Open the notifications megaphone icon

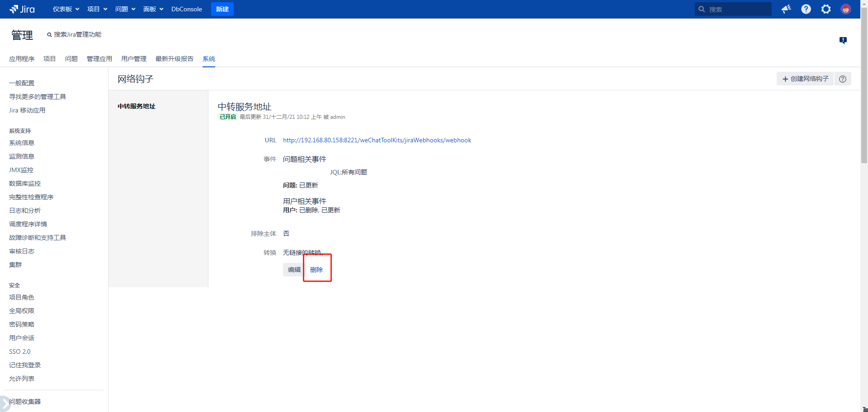(786, 9)
